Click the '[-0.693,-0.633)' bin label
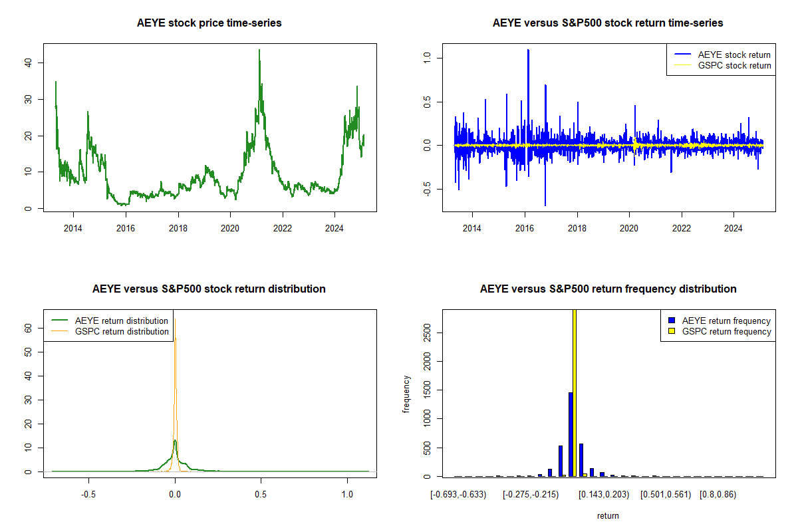The width and height of the screenshot is (798, 532). [x=459, y=495]
